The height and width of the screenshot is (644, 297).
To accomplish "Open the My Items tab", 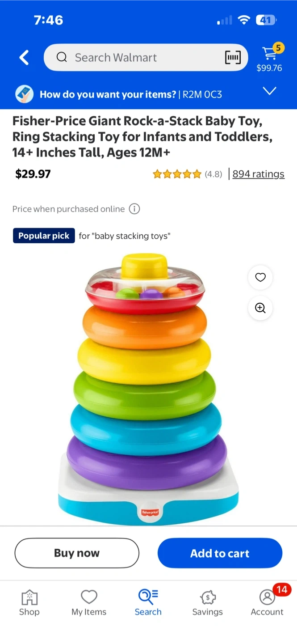I will (89, 603).
